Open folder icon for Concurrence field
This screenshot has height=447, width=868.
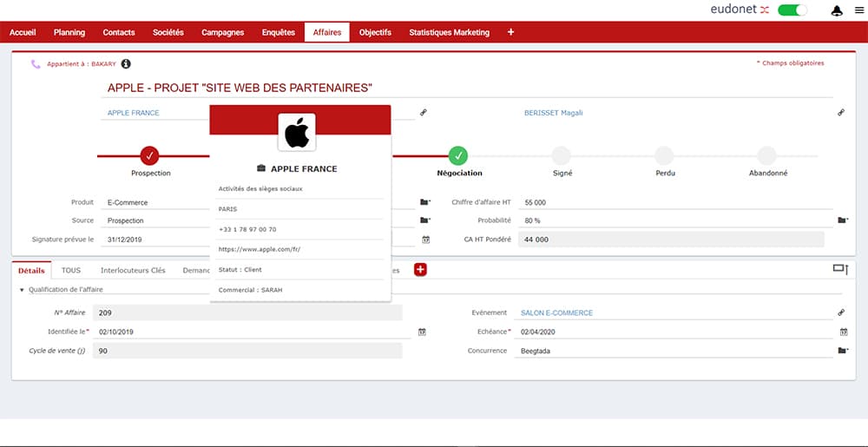click(843, 350)
